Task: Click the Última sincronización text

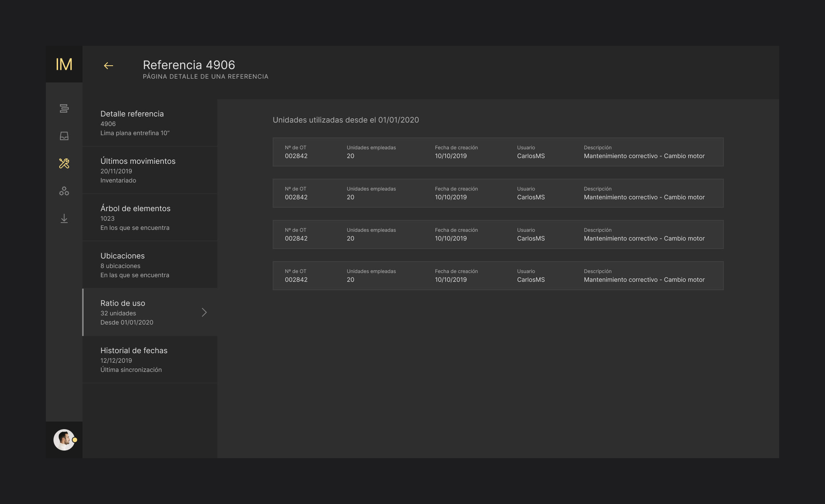Action: point(131,370)
